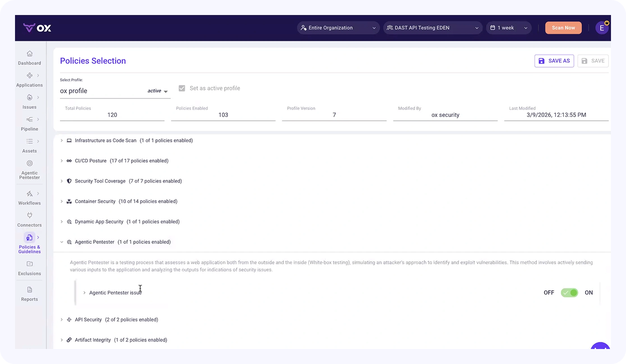Toggle the Set as active profile checkbox

click(x=182, y=88)
